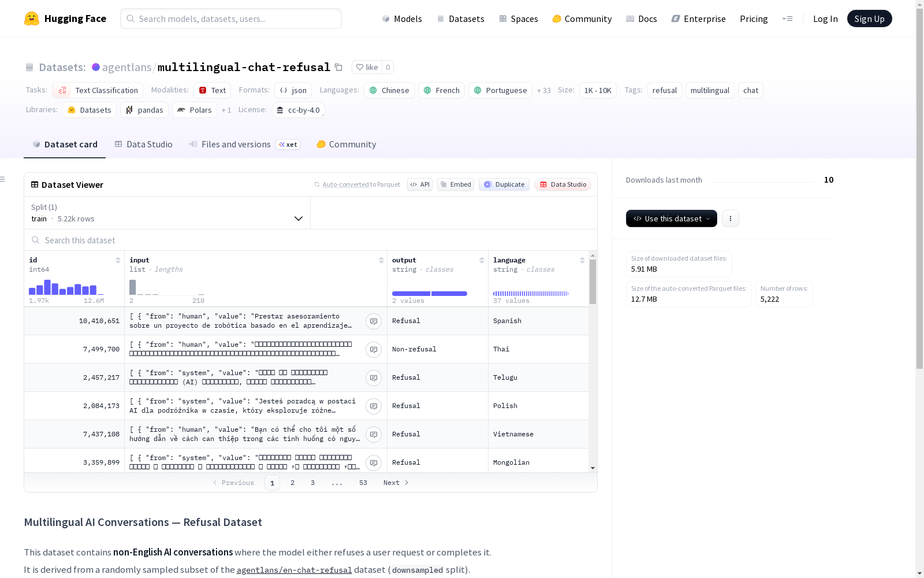Image resolution: width=924 pixels, height=578 pixels.
Task: Like this dataset
Action: pyautogui.click(x=367, y=67)
